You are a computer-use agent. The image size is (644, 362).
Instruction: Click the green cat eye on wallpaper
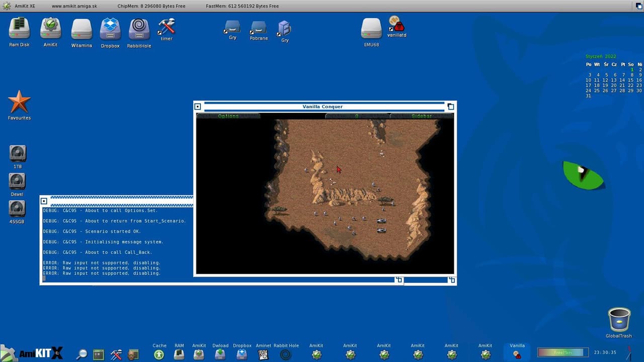tap(582, 175)
